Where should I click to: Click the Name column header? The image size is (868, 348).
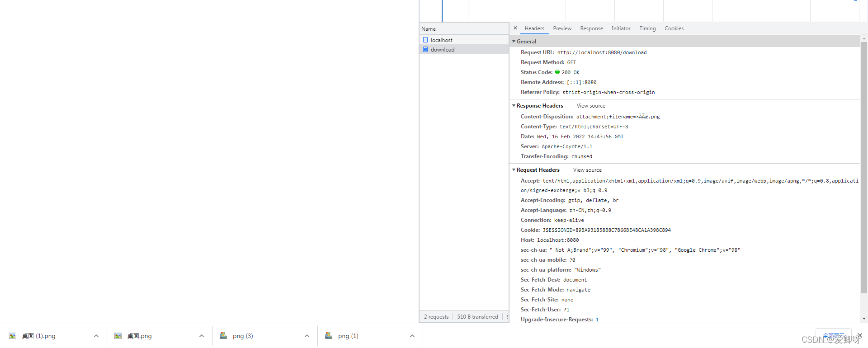(464, 28)
